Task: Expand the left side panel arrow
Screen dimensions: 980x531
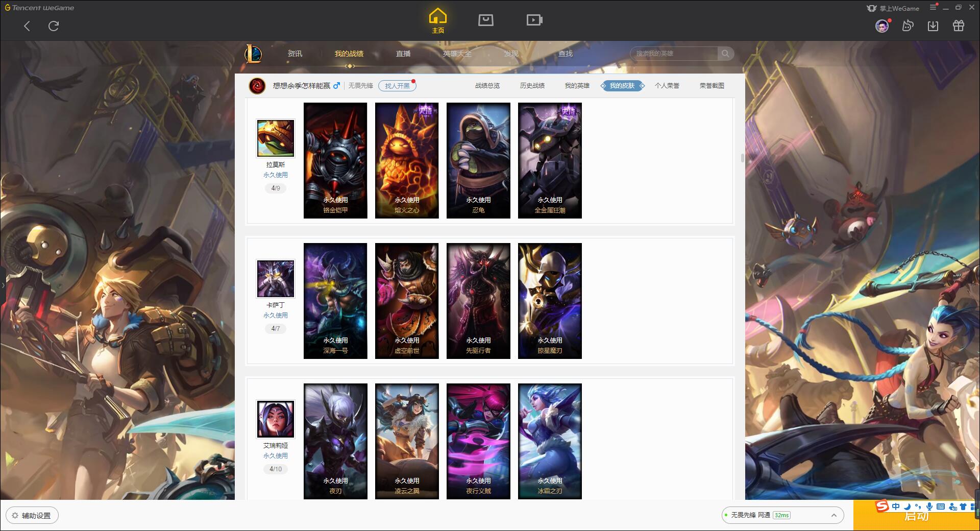Action: [x=3, y=285]
